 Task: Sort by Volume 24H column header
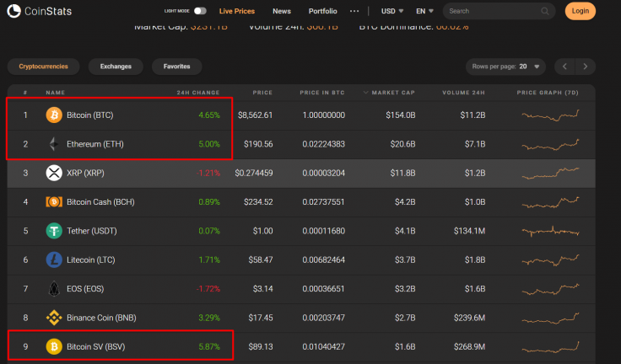pos(463,93)
